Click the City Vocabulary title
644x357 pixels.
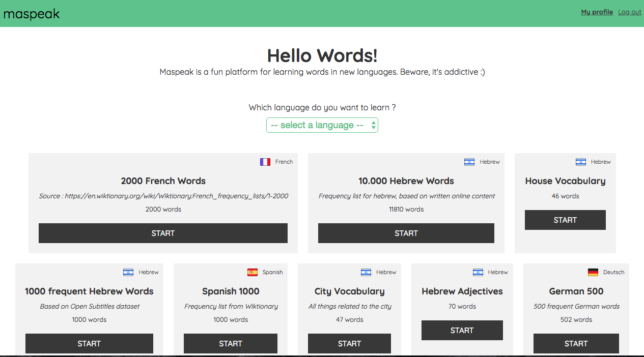tap(350, 291)
